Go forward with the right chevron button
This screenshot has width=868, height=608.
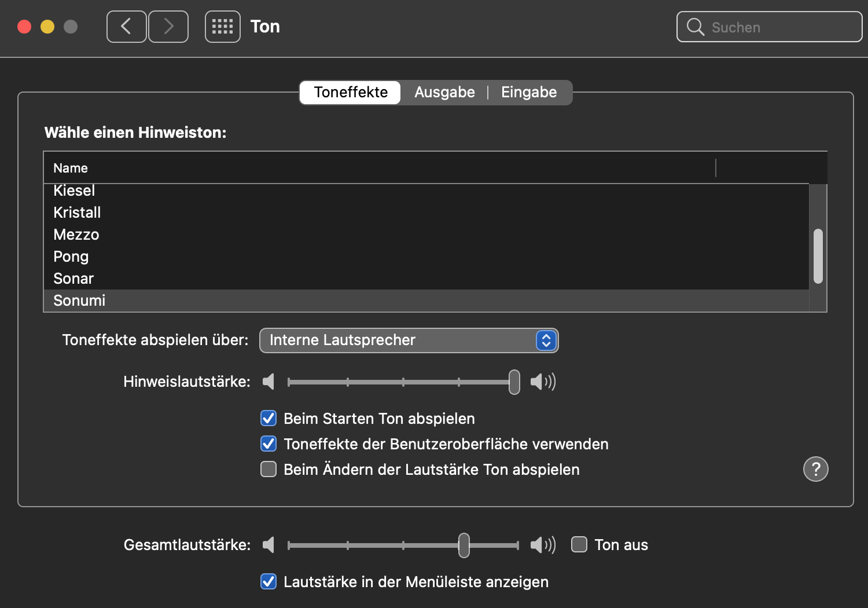tap(168, 27)
